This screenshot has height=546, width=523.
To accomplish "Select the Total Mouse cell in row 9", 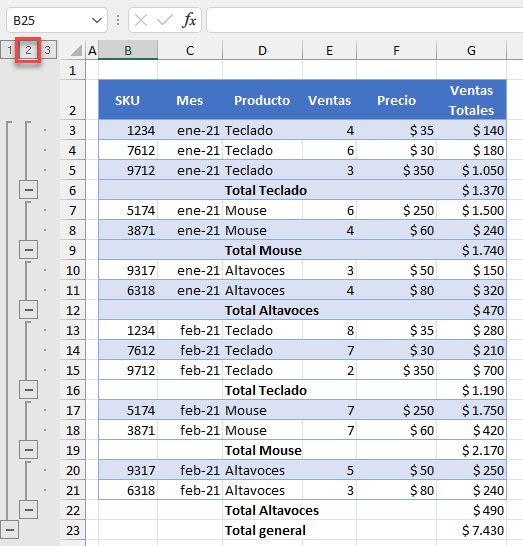I will click(x=262, y=250).
